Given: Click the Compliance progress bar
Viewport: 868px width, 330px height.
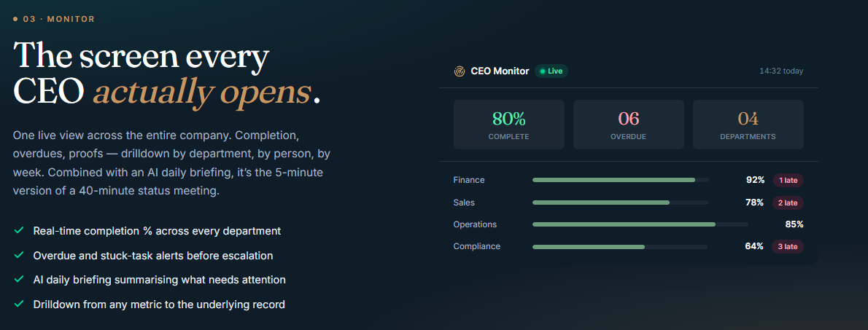Looking at the screenshot, I should click(620, 246).
